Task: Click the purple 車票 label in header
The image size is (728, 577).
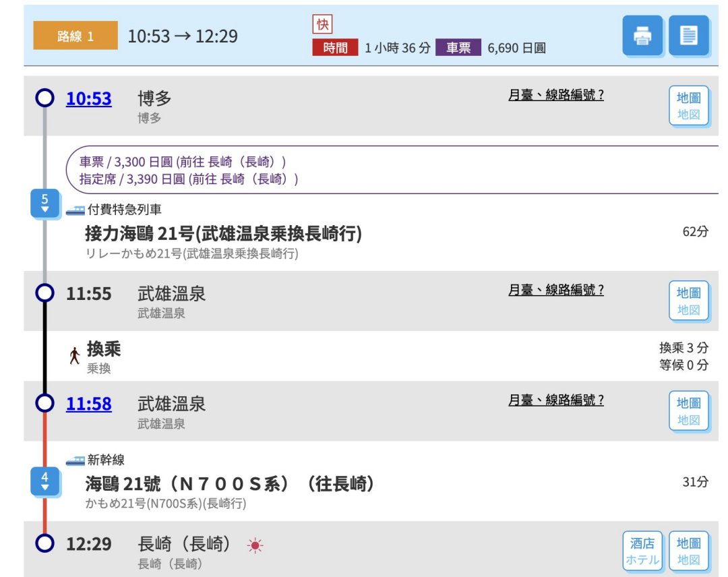Action: click(458, 47)
